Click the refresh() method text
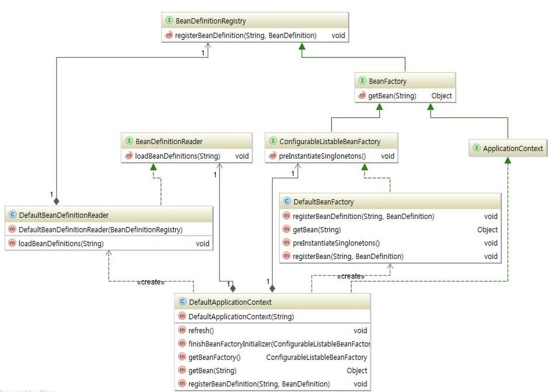558x392 pixels. pyautogui.click(x=201, y=331)
